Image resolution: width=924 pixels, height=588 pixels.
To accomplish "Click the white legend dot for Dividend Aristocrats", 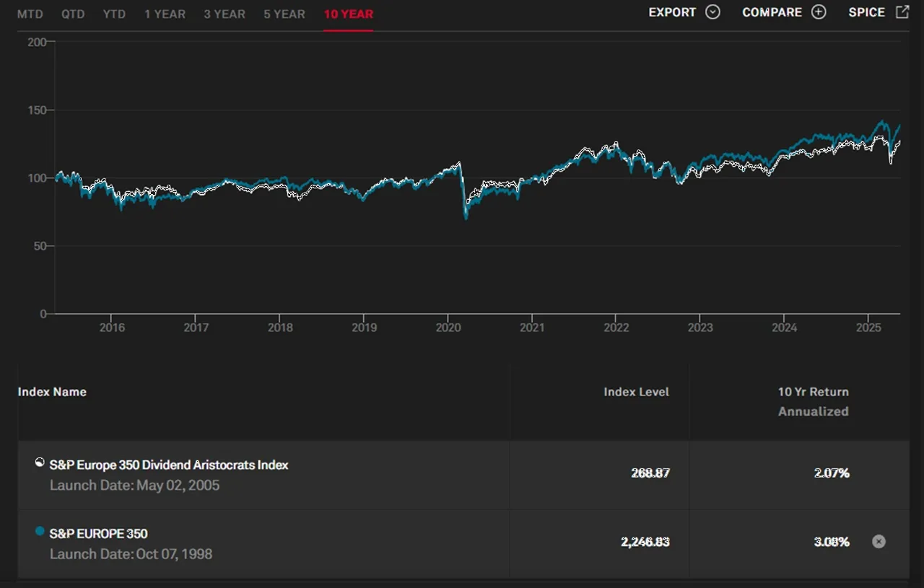I will (40, 462).
